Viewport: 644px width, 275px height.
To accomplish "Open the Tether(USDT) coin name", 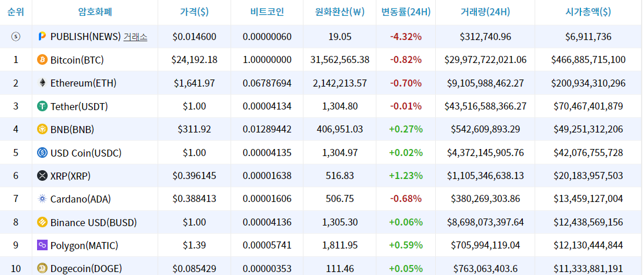I will (79, 107).
